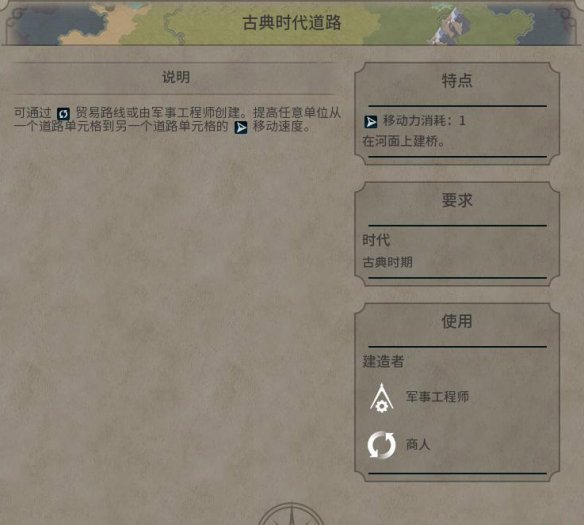Screen dimensions: 584x525
Task: Click the compass rose emblem at bottom
Action: point(291,514)
